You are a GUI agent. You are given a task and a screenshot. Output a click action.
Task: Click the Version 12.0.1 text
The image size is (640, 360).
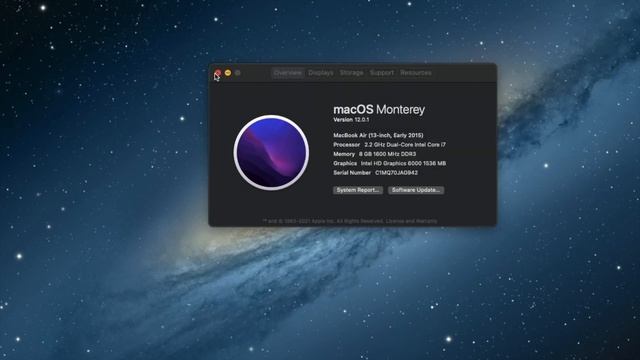pyautogui.click(x=351, y=120)
